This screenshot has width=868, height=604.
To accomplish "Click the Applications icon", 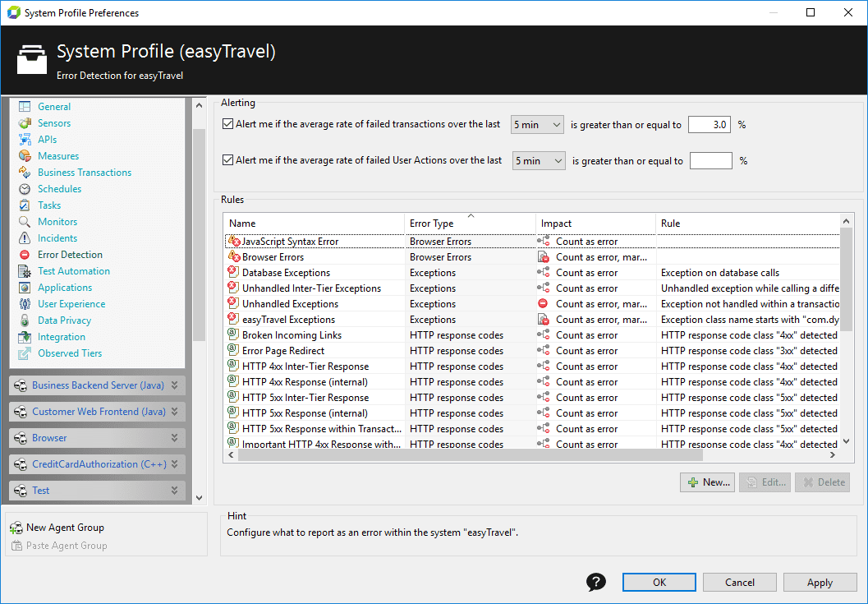I will [x=25, y=288].
